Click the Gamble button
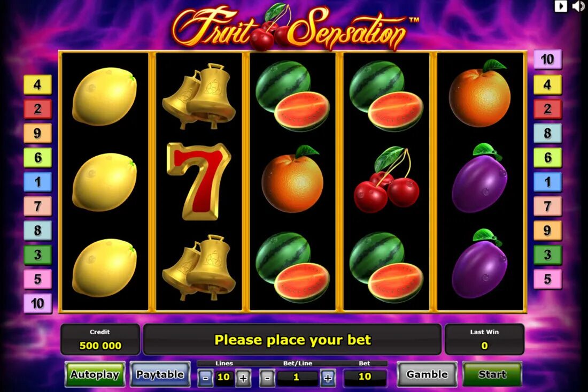The height and width of the screenshot is (392, 588). 427,374
